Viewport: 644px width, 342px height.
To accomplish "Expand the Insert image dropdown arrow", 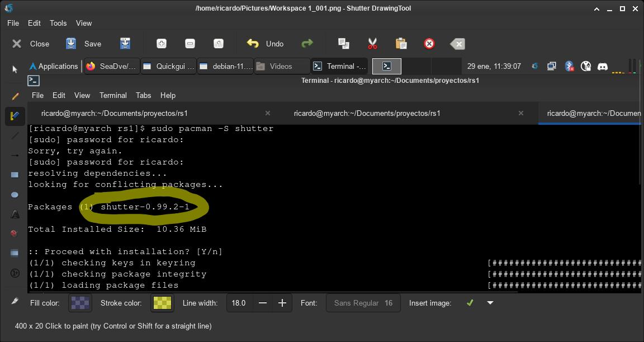I will [490, 303].
